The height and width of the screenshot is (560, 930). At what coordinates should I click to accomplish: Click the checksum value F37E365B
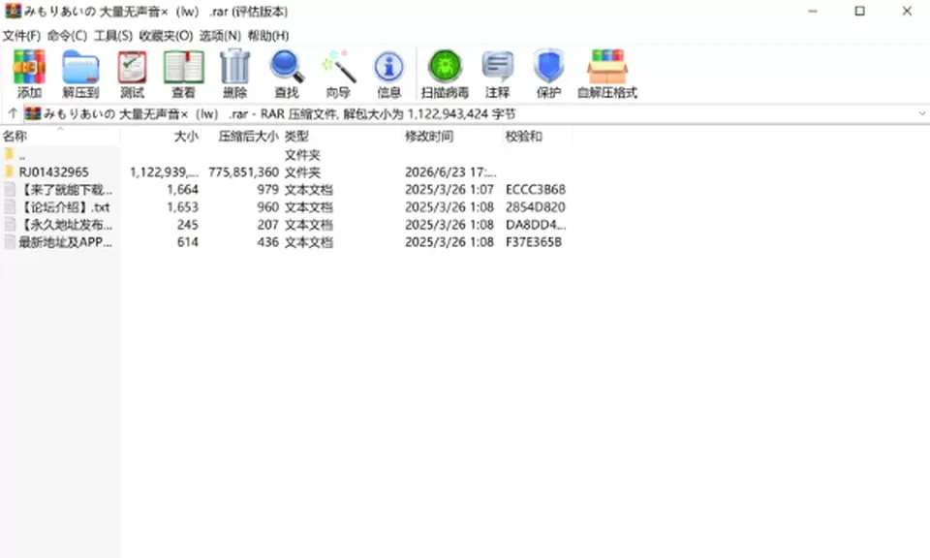point(534,242)
